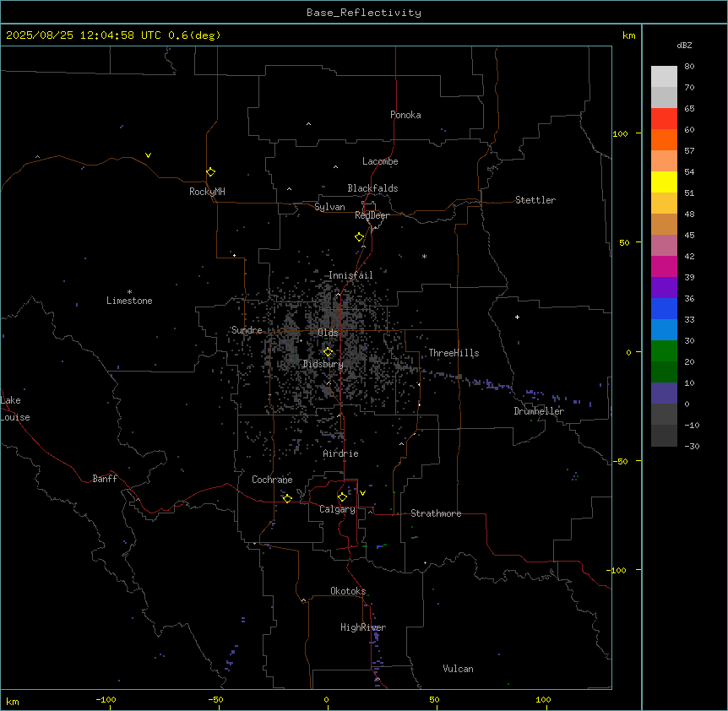Screen dimensions: 728x711
Task: Pick the 39 dBZ purple swatch
Action: 664,287
